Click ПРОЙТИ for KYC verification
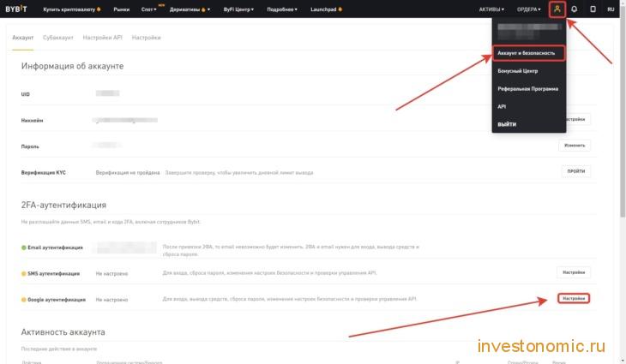 click(x=576, y=171)
